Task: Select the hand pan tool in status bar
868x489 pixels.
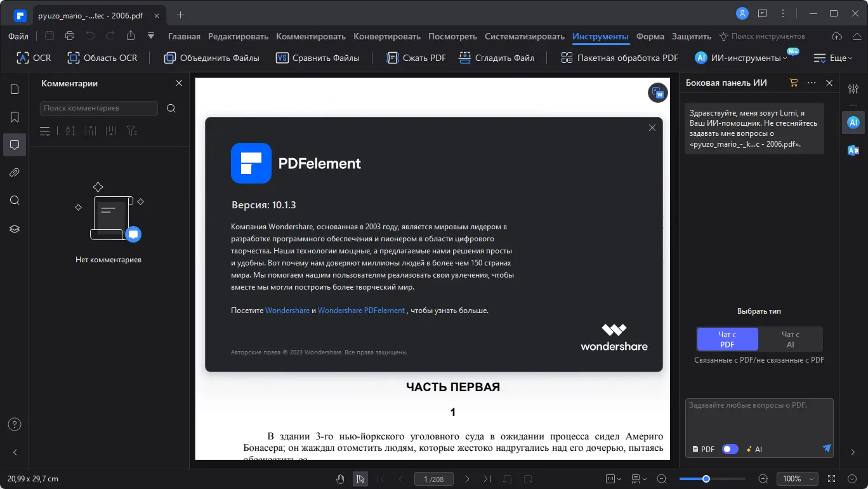Action: 340,479
